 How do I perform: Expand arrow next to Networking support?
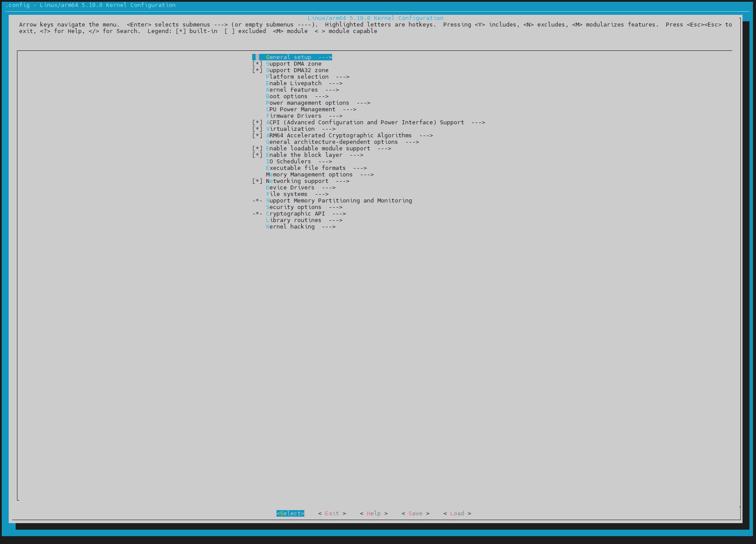point(343,181)
